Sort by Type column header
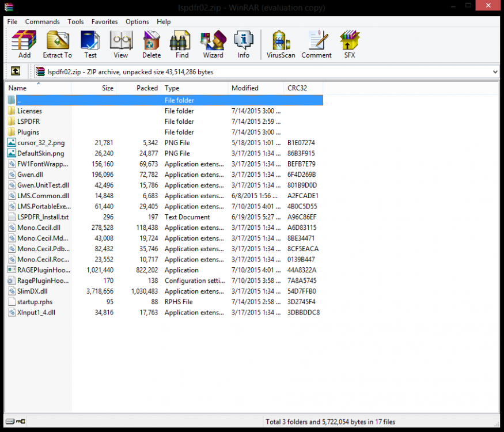504x432 pixels. click(194, 88)
